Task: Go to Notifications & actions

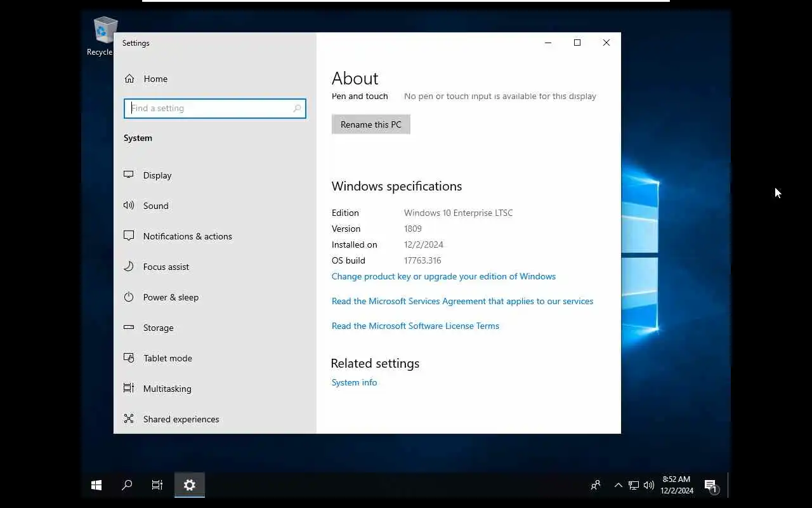Action: click(215, 236)
